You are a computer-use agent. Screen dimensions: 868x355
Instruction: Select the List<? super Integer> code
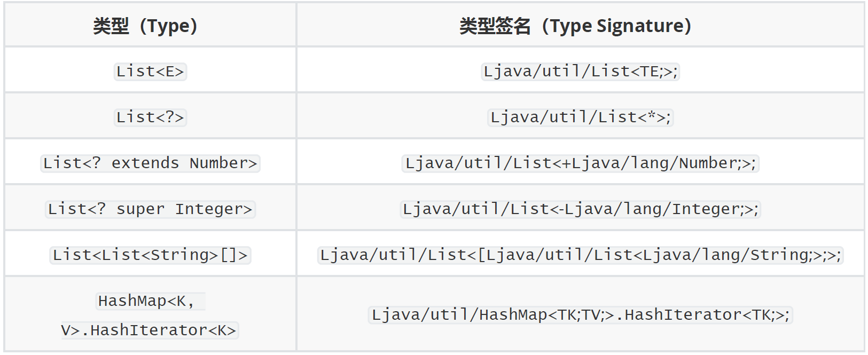(x=150, y=209)
